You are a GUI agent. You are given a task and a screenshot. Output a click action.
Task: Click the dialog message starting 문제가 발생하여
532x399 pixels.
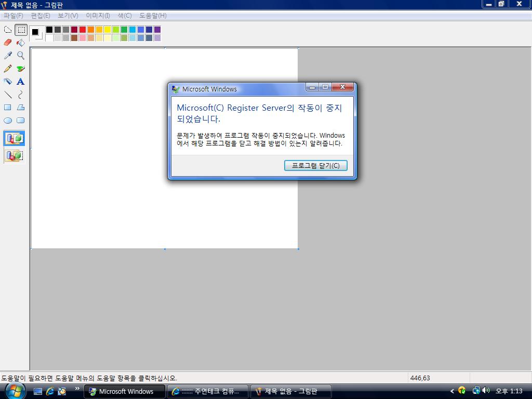[x=261, y=139]
